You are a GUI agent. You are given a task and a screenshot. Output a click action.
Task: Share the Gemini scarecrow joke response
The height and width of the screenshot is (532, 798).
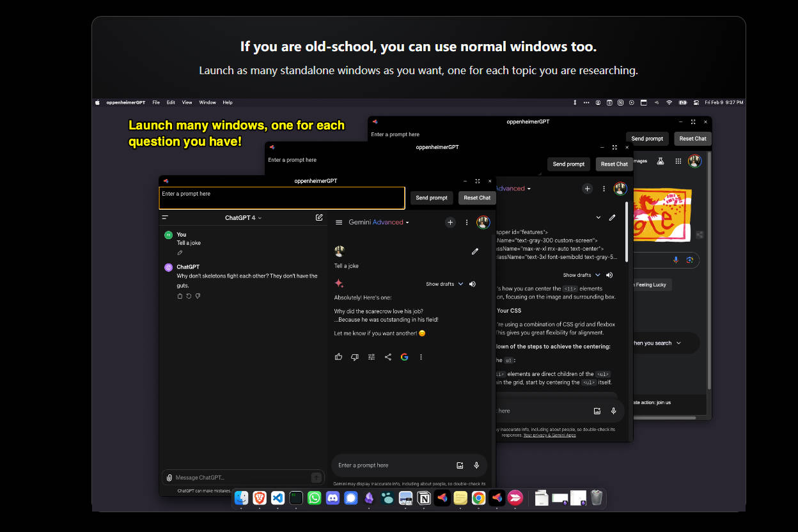click(388, 357)
